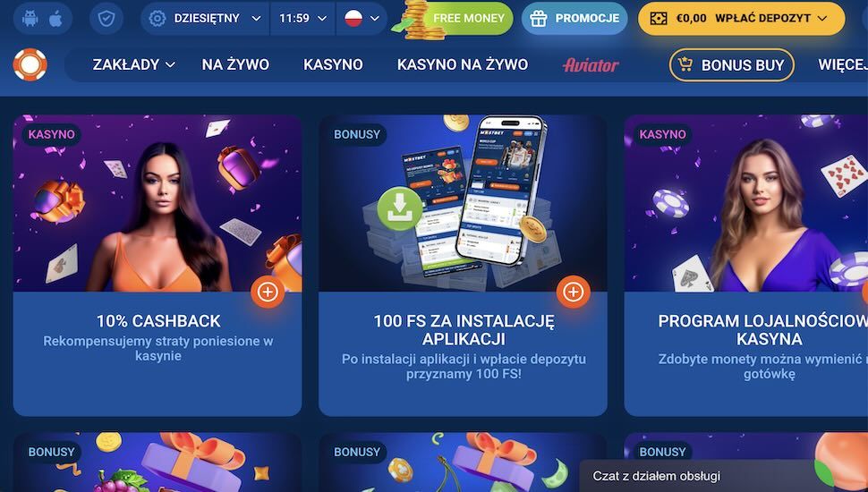Open the 100 FS za instalację aplikacji image
868x492 pixels.
click(463, 203)
